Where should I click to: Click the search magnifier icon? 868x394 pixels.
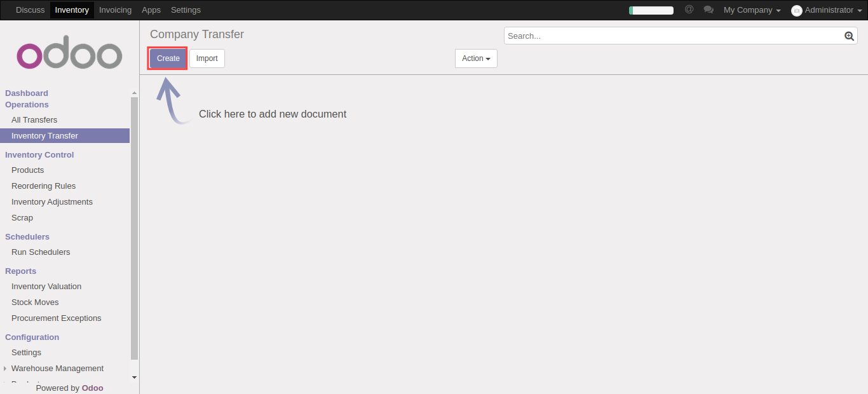(849, 36)
